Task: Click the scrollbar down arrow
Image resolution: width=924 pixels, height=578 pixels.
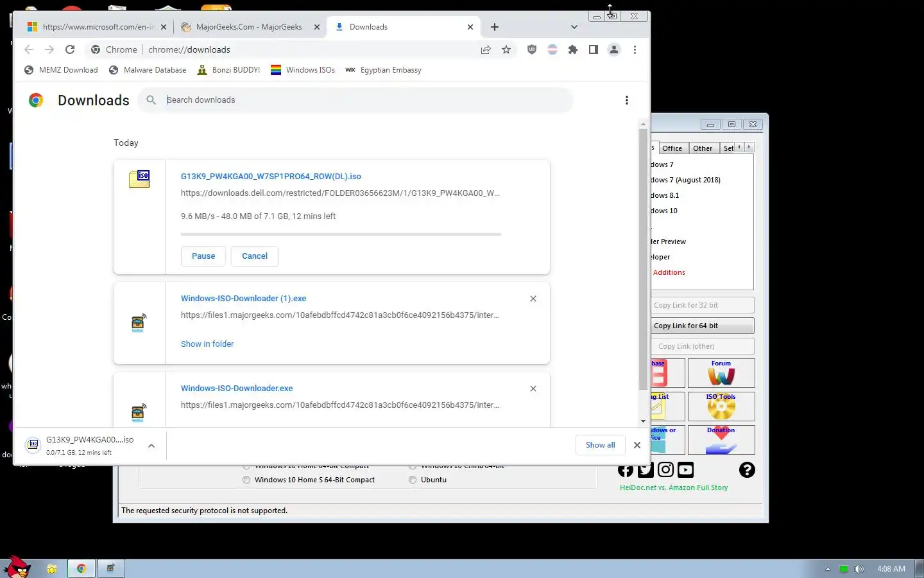Action: point(643,421)
